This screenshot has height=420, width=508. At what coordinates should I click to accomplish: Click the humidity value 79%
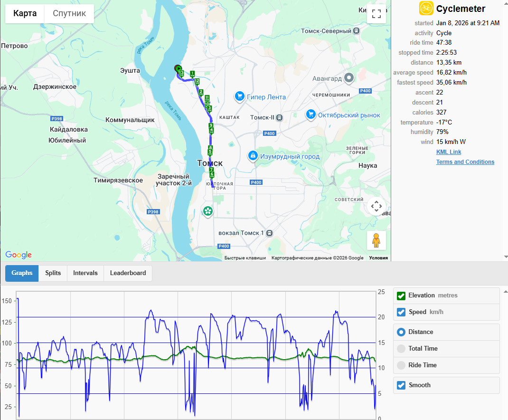[x=442, y=132]
